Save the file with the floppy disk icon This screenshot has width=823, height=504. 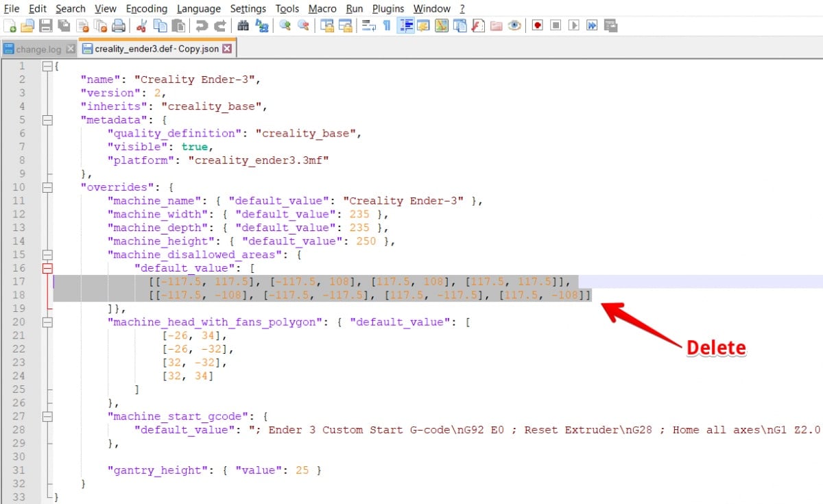tap(46, 26)
